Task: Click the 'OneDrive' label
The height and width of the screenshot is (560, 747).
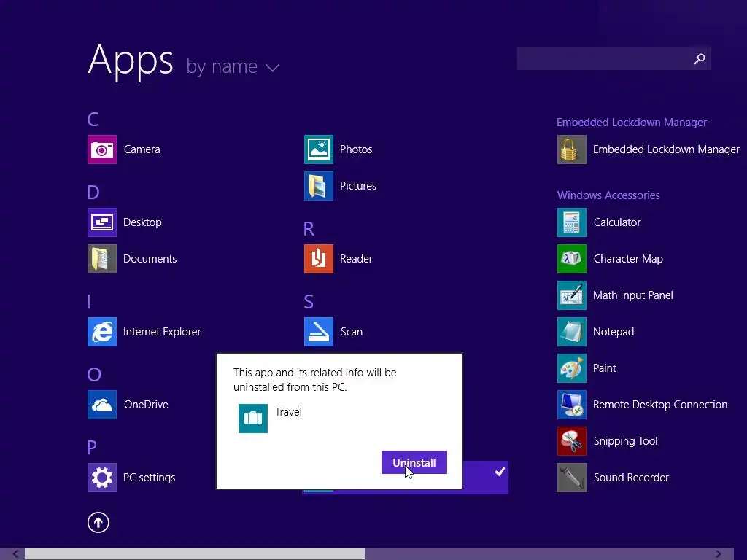Action: point(146,405)
